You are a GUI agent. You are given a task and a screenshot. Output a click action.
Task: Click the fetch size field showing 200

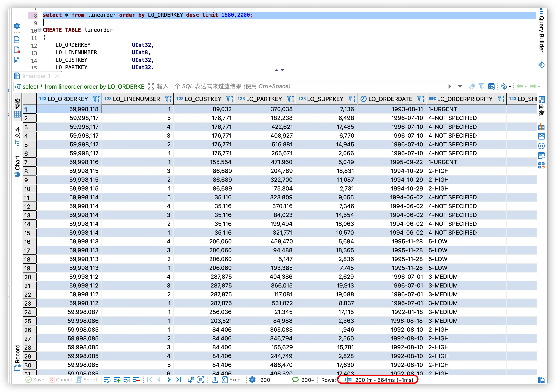273,380
